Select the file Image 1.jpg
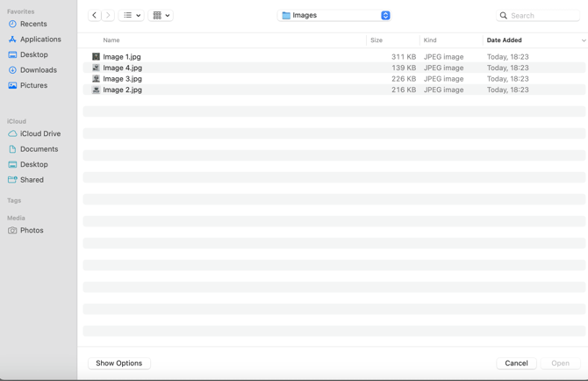 click(x=122, y=57)
